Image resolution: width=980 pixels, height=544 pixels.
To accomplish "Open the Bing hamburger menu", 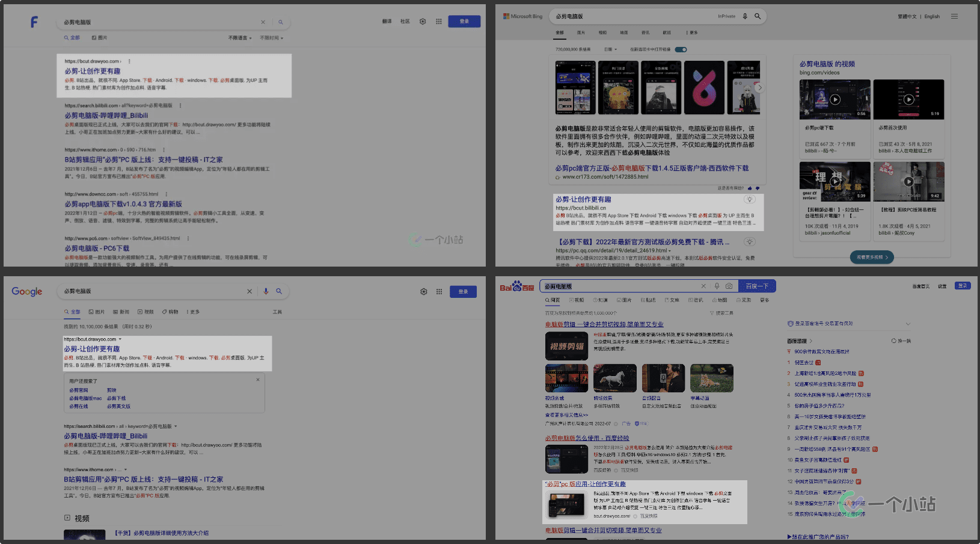I will [x=954, y=16].
